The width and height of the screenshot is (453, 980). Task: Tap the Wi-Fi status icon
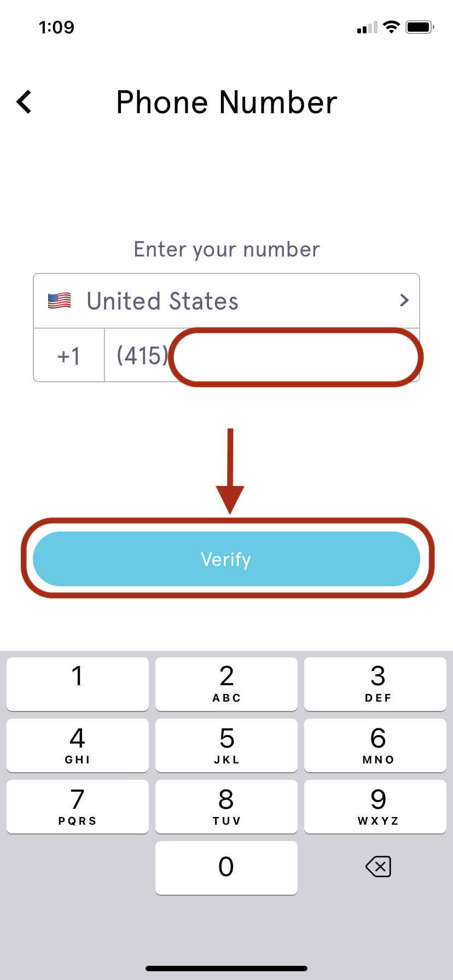point(391,27)
